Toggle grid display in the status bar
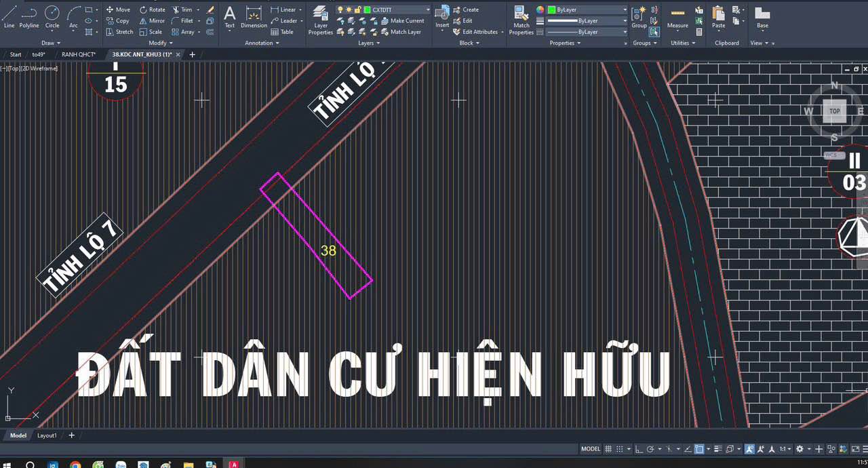This screenshot has width=868, height=468. tap(608, 448)
